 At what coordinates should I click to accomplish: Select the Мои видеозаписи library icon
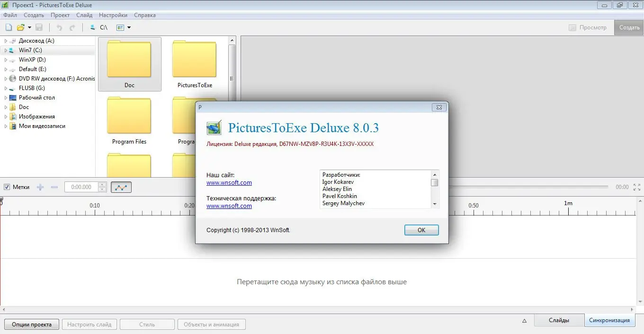coord(13,126)
